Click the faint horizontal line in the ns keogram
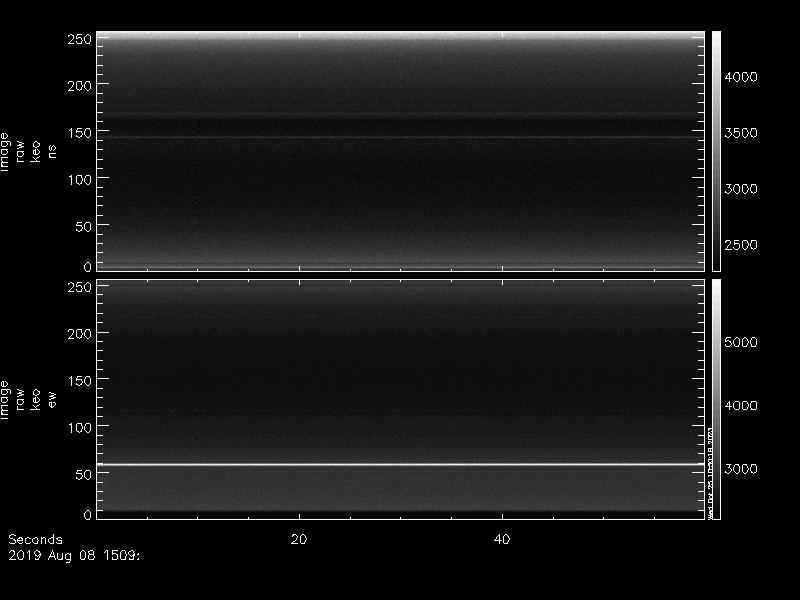This screenshot has width=800, height=600. pyautogui.click(x=400, y=138)
